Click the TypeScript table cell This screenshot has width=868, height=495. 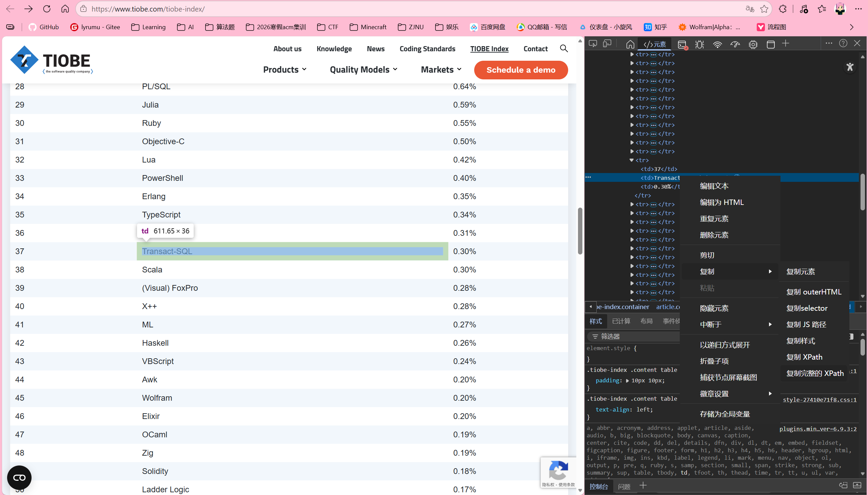point(292,215)
